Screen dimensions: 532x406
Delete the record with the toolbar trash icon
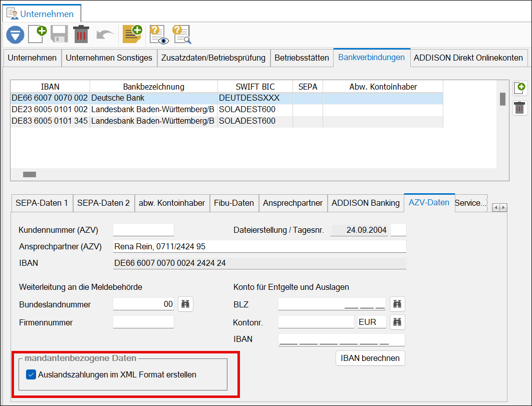coord(81,34)
